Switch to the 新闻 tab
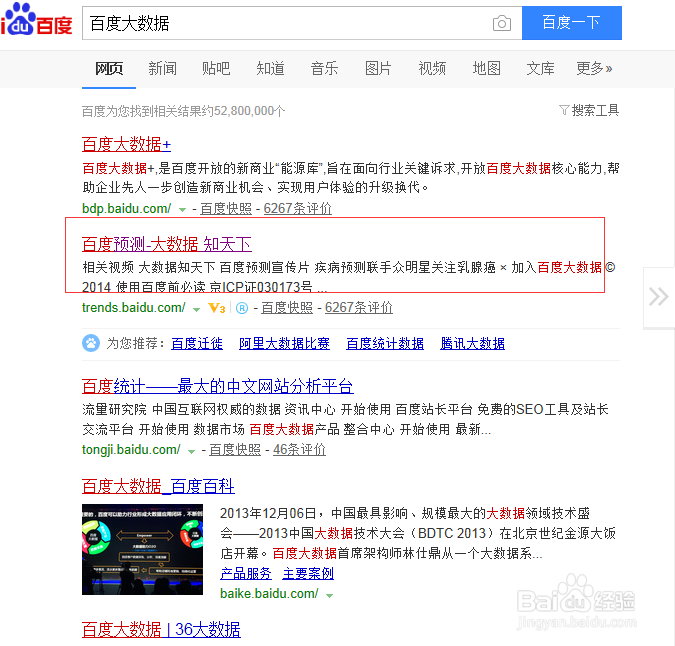Viewport: 675px width, 646px height. pyautogui.click(x=162, y=68)
